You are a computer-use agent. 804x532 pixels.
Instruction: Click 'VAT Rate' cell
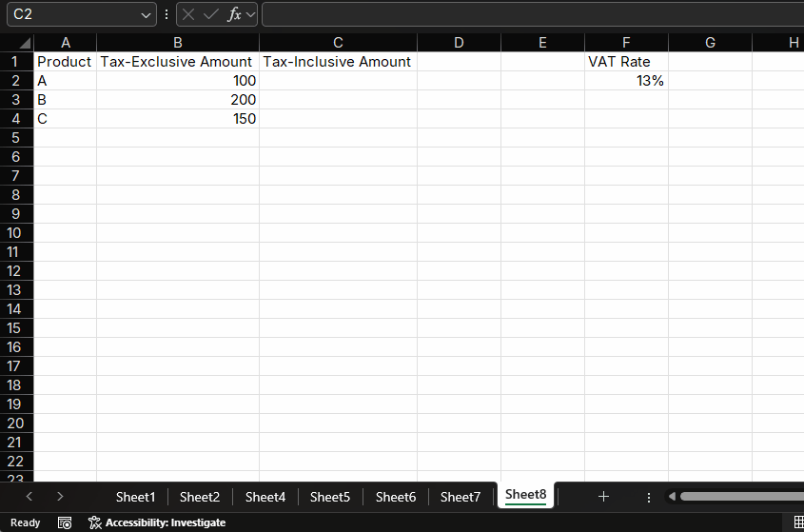(626, 62)
